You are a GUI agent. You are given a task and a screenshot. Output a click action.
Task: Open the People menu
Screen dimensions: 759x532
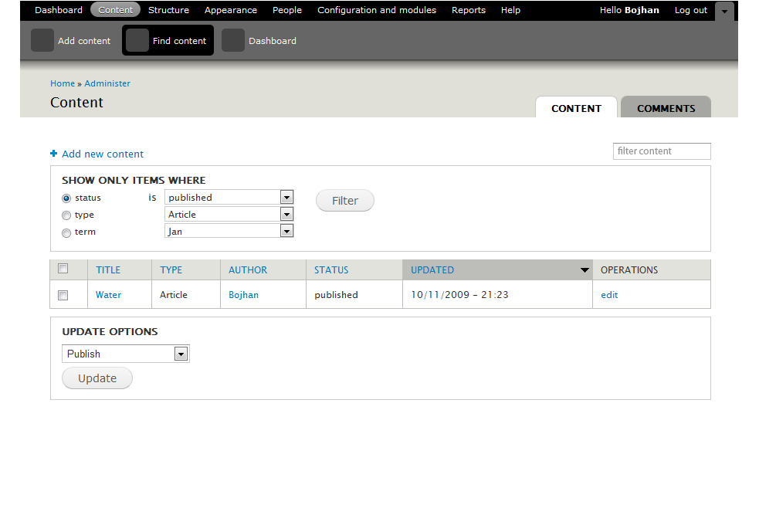coord(287,10)
